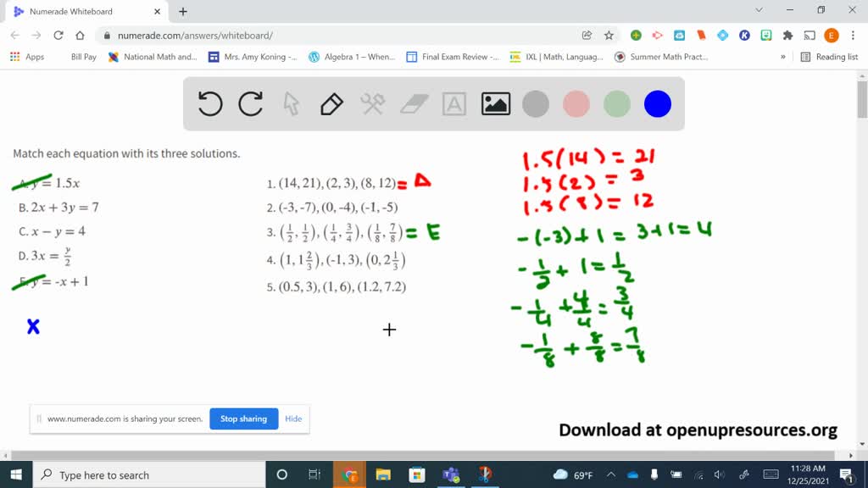This screenshot has width=868, height=488.
Task: Select the Pencil drawing tool
Action: 331,103
